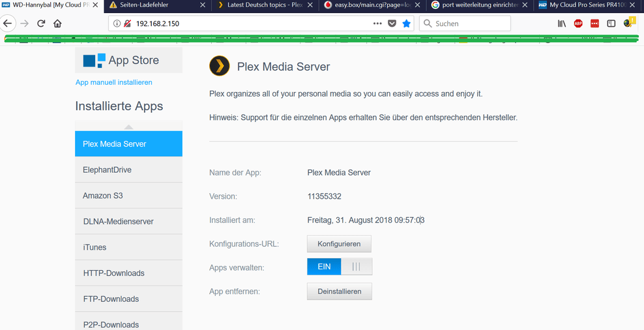The height and width of the screenshot is (330, 644).
Task: Select HTTP-Downloads app entry
Action: point(128,273)
